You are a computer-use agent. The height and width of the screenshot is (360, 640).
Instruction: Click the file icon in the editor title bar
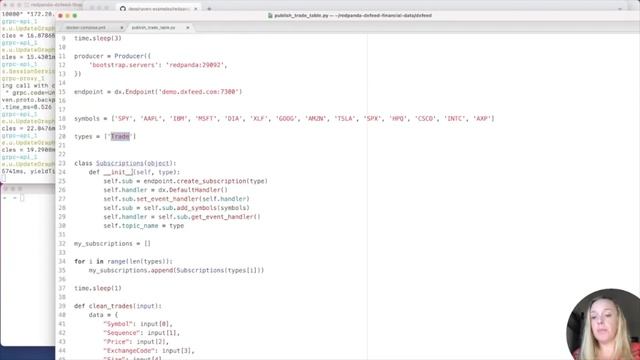(270, 16)
